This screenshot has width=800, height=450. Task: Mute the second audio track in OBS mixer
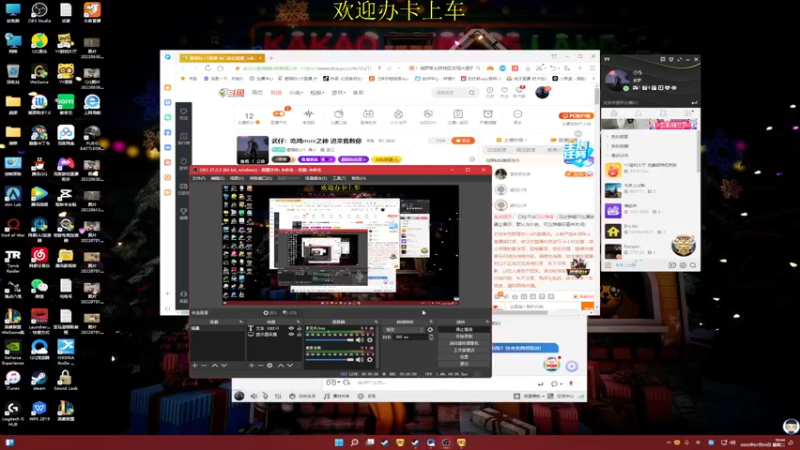(x=360, y=360)
